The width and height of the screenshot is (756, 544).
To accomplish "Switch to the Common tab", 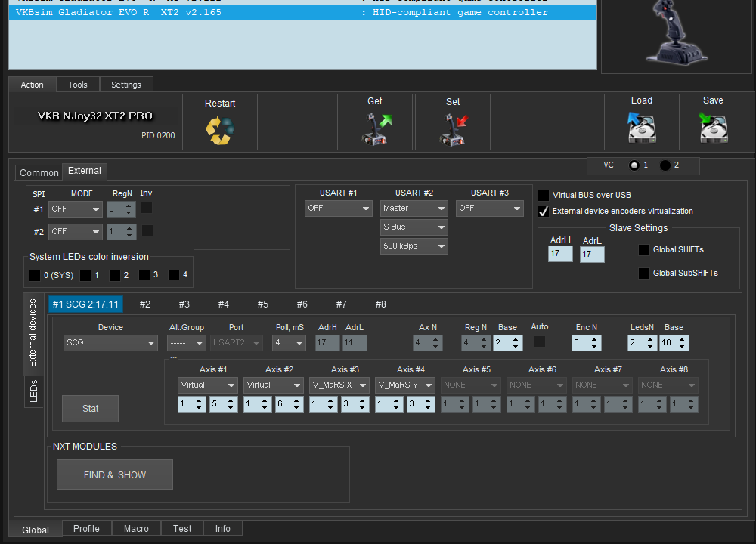I will click(39, 172).
